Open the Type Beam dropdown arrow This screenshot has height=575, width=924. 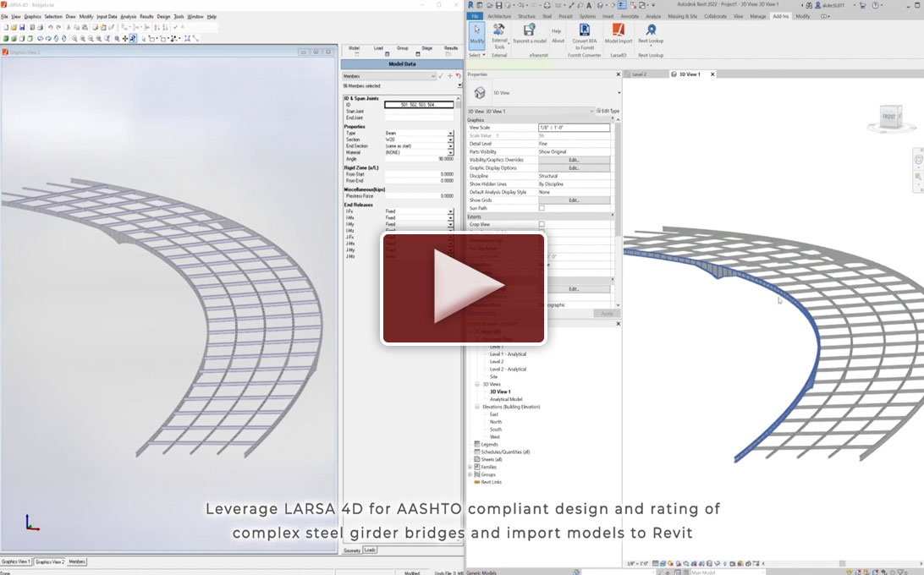click(451, 133)
